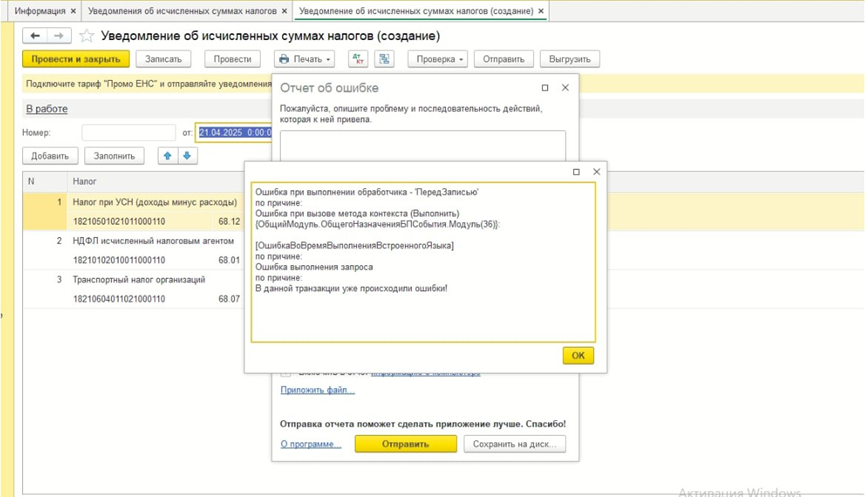Close the 'Отчет об ошибке' window
Image resolution: width=865 pixels, height=497 pixels.
click(x=565, y=88)
